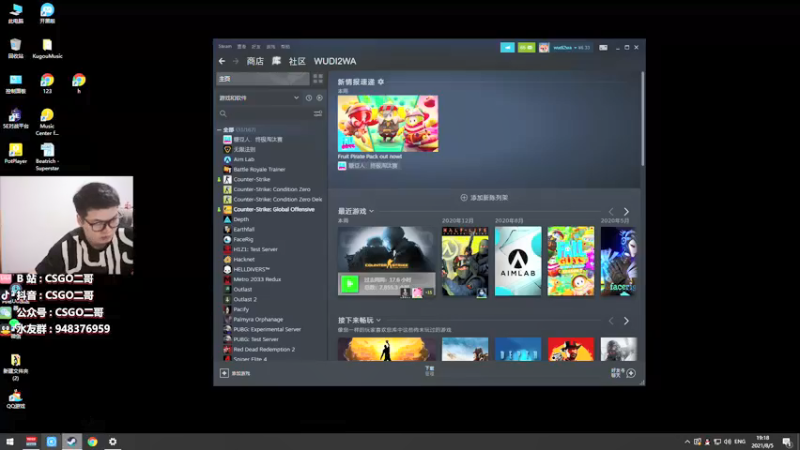
Task: Click the Chrome icon in the taskbar
Action: [x=92, y=442]
